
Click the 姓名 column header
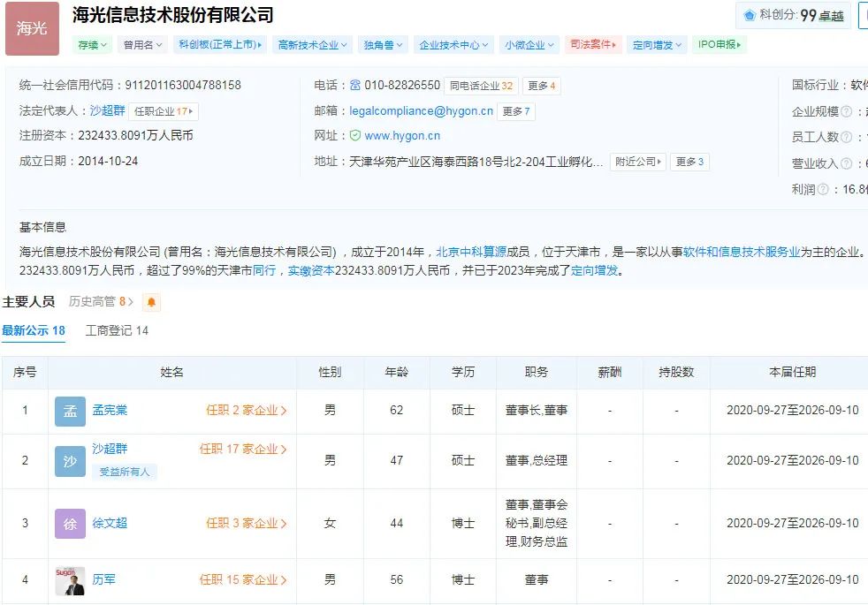(x=172, y=373)
